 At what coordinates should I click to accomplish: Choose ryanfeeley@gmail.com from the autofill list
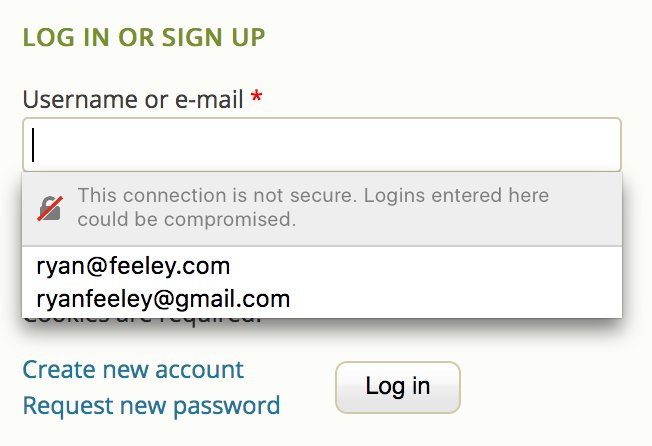coord(163,298)
